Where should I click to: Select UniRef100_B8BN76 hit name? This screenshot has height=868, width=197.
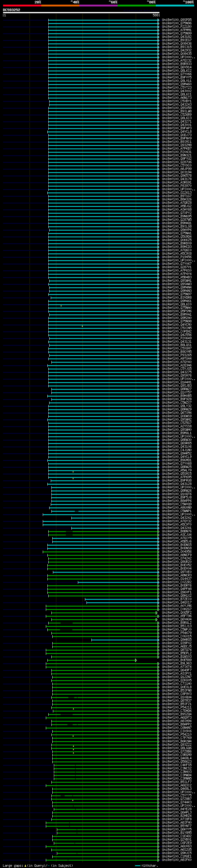(x=177, y=531)
